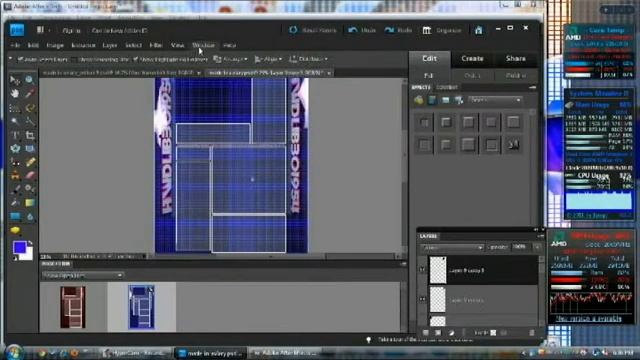Image resolution: width=640 pixels, height=360 pixels.
Task: Click the blue foreground color swatch
Action: (19, 247)
